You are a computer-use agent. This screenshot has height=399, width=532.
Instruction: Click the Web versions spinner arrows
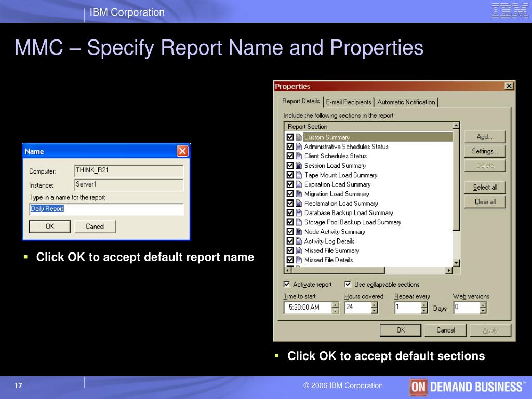tap(483, 308)
